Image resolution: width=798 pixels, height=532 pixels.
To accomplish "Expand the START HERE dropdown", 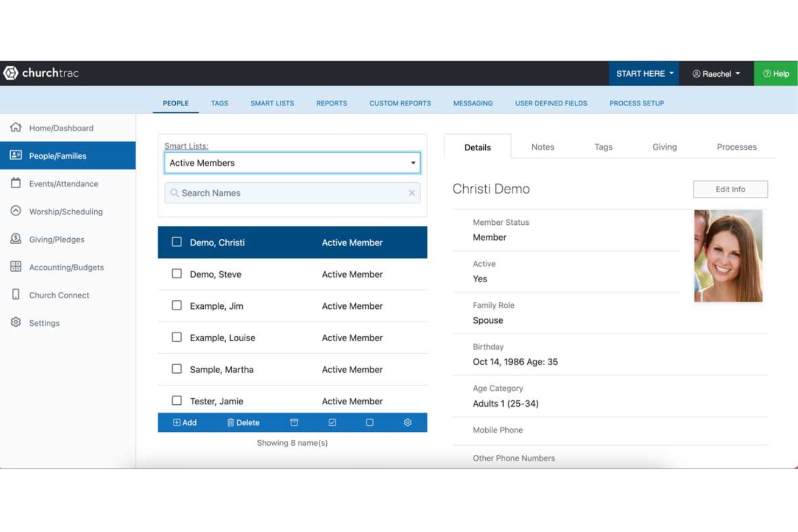I will [x=644, y=73].
